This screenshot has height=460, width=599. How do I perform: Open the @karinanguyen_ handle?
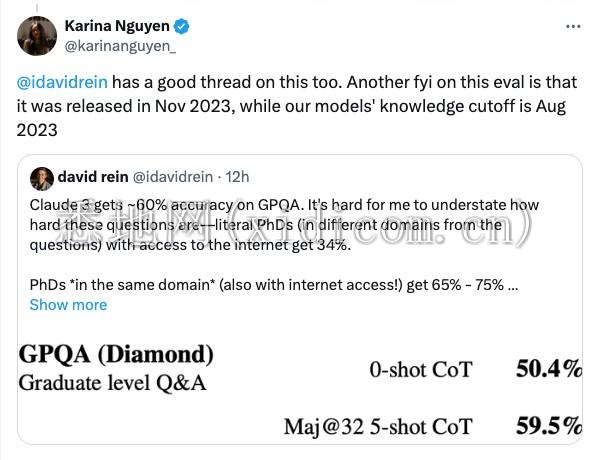pos(120,46)
